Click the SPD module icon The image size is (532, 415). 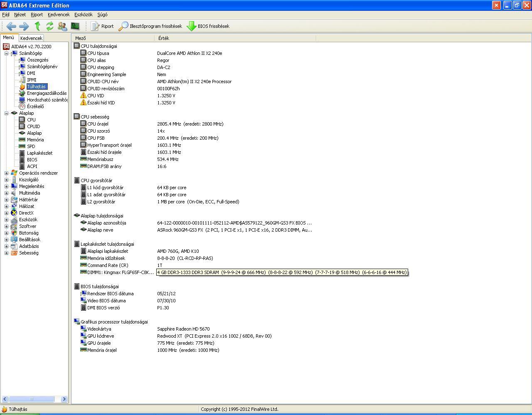[22, 146]
